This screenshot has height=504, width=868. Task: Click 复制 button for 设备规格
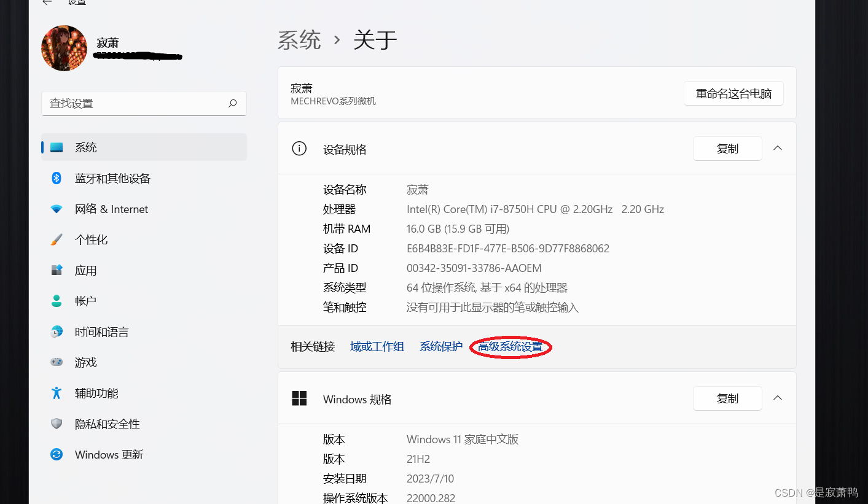tap(727, 149)
